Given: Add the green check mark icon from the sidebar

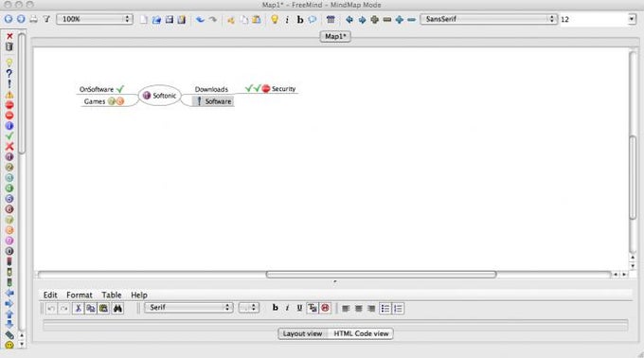Looking at the screenshot, I should point(9,135).
